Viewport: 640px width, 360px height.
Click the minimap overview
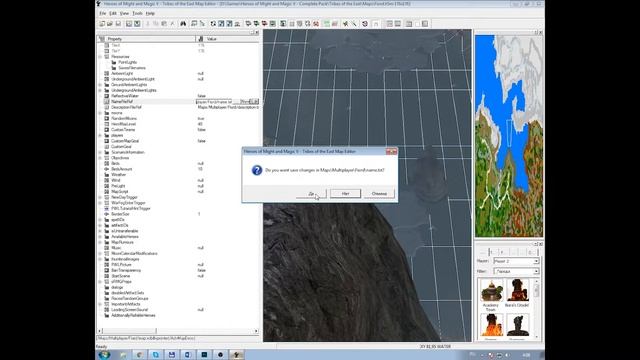point(509,136)
